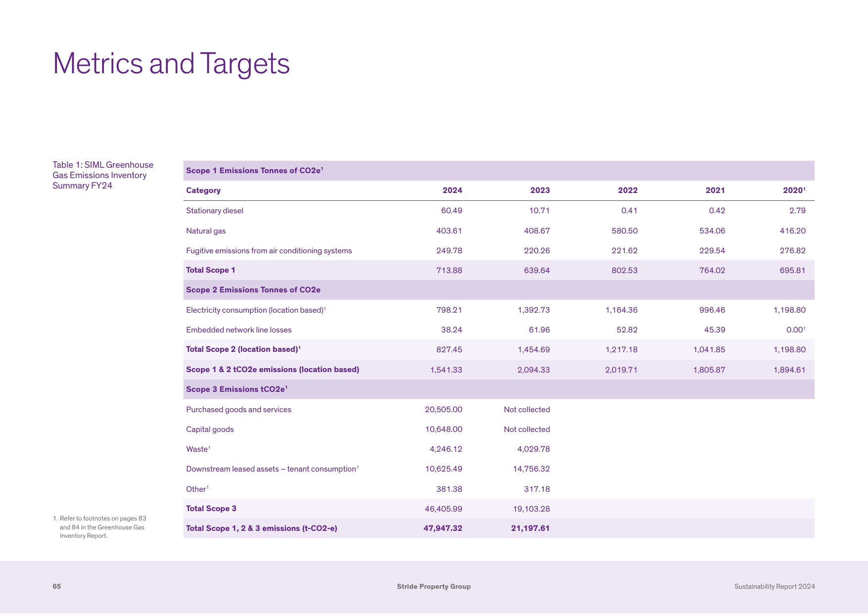Click the "Metrics and Targets" page heading

click(x=171, y=64)
